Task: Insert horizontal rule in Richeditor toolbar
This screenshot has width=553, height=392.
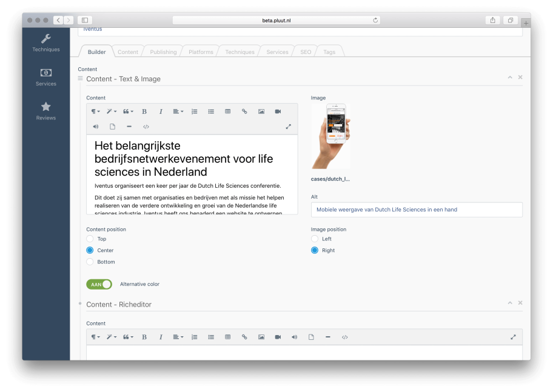Action: (x=328, y=337)
